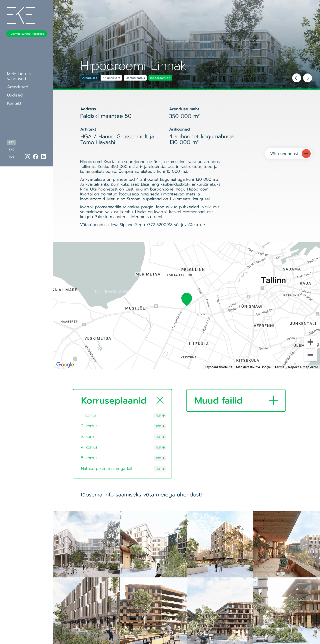Image resolution: width=320 pixels, height=644 pixels.
Task: Open the Facebook page icon
Action: (x=36, y=157)
